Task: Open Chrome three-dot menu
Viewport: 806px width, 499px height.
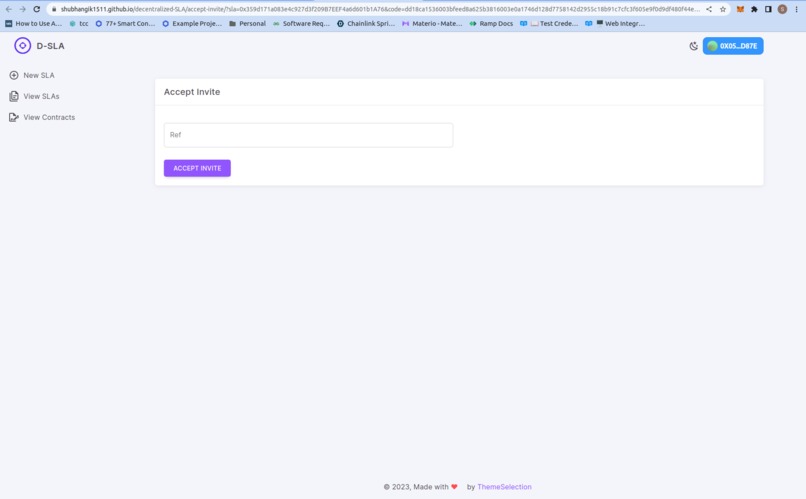Action: [797, 9]
